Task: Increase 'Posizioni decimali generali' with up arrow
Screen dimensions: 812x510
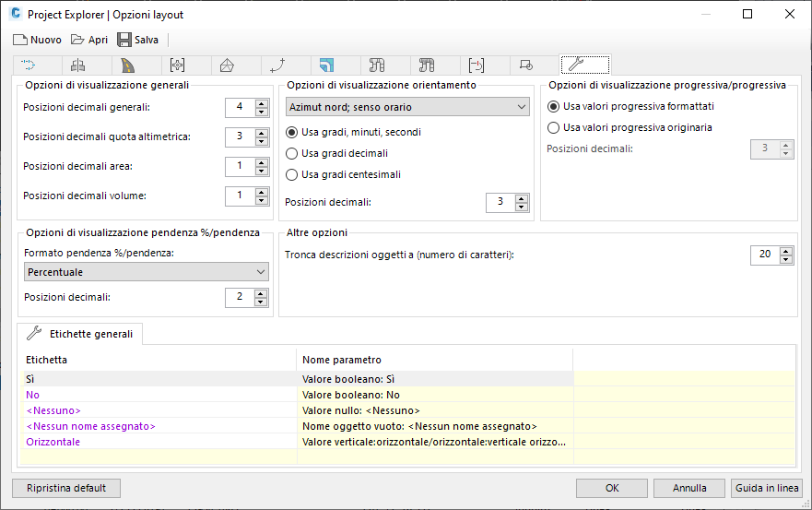Action: click(261, 103)
